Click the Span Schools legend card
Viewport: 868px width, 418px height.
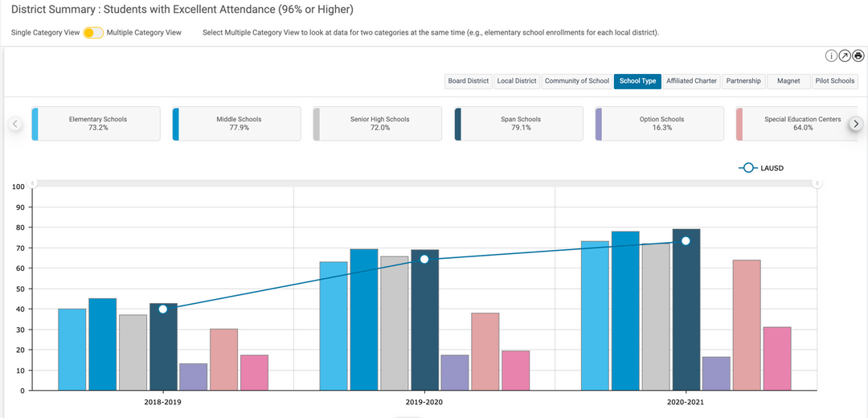[x=520, y=124]
